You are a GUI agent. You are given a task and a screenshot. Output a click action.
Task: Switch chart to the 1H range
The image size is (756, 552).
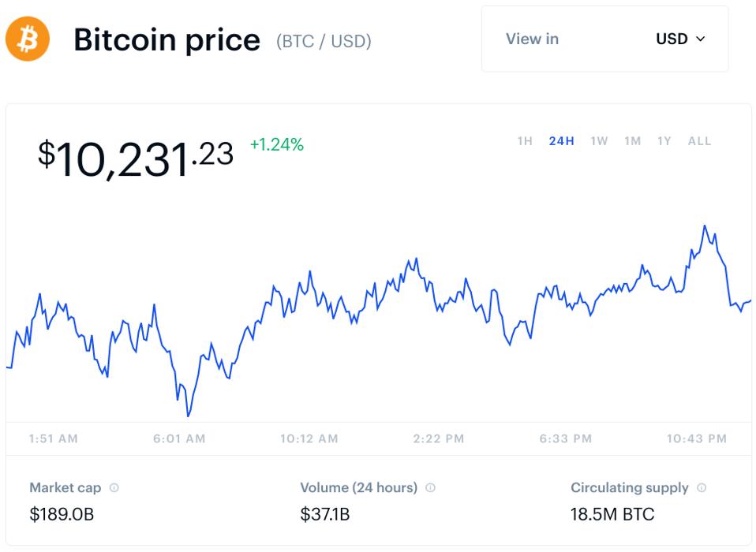tap(525, 141)
